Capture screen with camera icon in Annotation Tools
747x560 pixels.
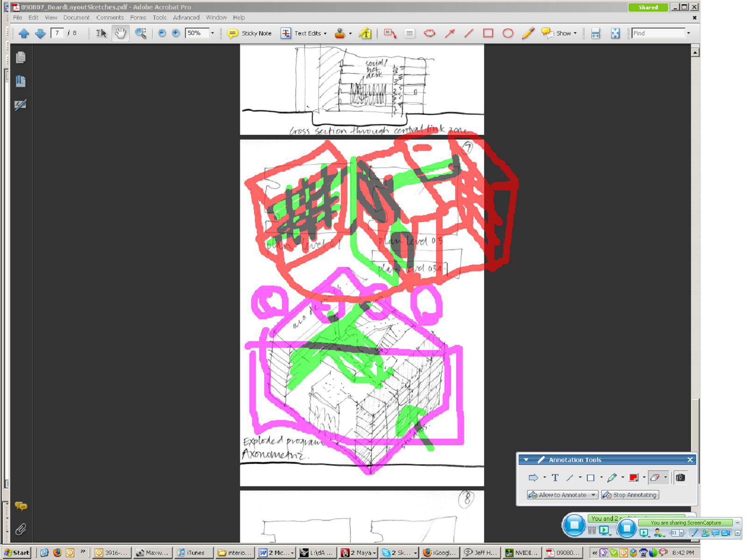681,477
